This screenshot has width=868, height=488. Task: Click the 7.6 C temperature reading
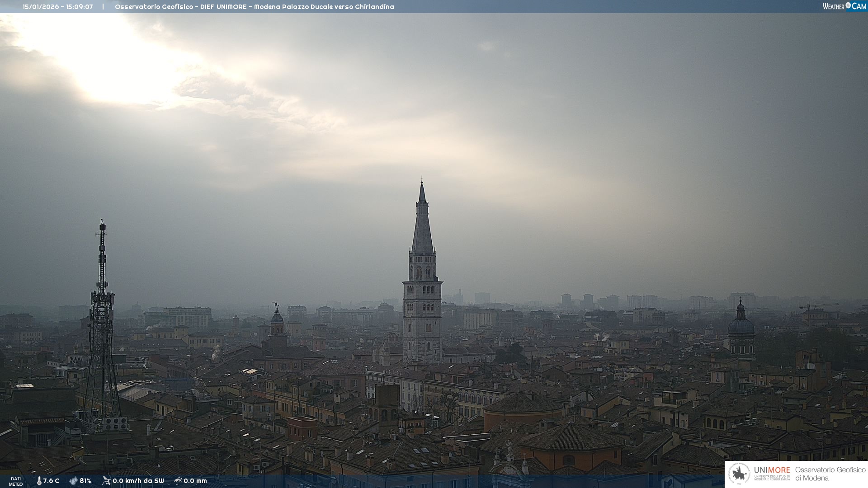click(51, 481)
